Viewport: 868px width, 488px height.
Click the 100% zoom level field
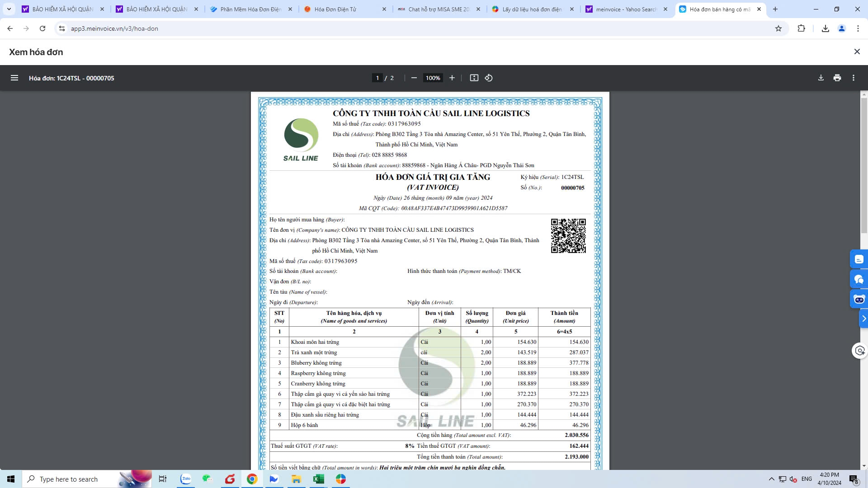(433, 78)
